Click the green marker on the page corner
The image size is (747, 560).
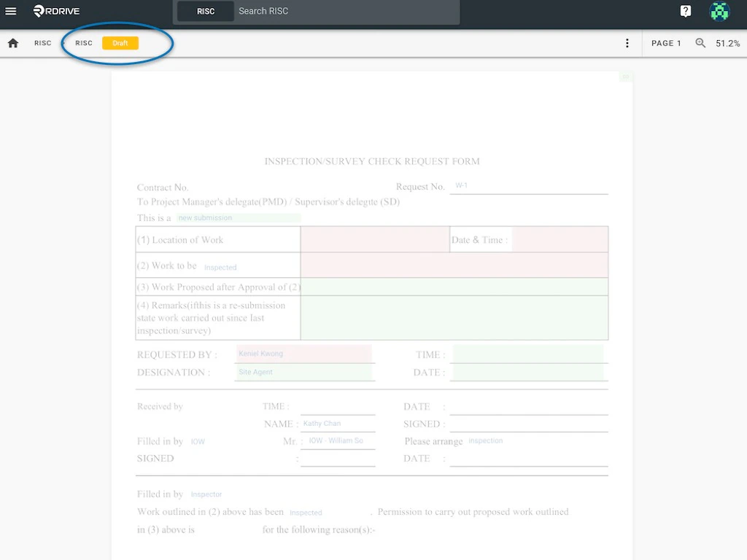click(624, 77)
